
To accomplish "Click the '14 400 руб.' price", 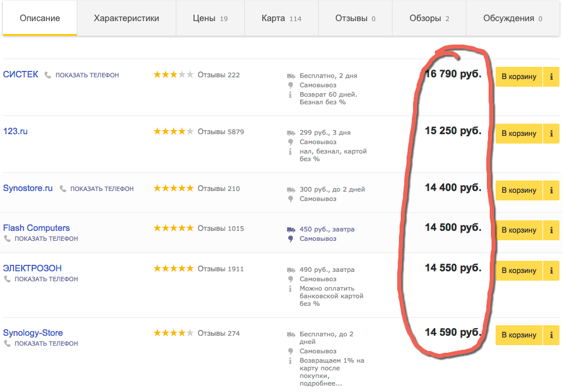I will click(x=453, y=188).
